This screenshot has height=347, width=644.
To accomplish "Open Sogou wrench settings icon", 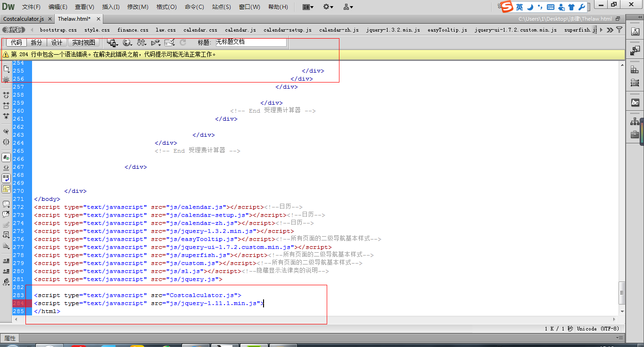I will click(x=581, y=7).
